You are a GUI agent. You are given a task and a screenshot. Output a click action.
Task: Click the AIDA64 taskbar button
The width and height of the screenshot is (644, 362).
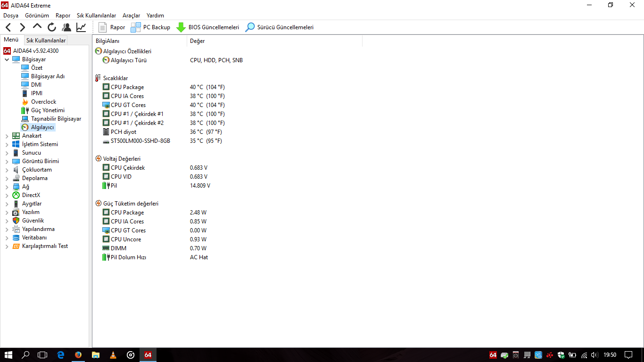click(148, 355)
